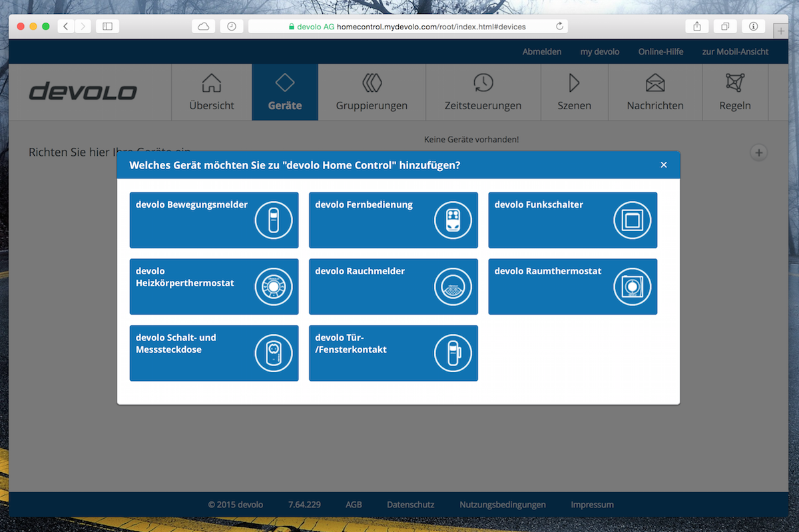Open the Gruppierungen tab

[x=372, y=92]
